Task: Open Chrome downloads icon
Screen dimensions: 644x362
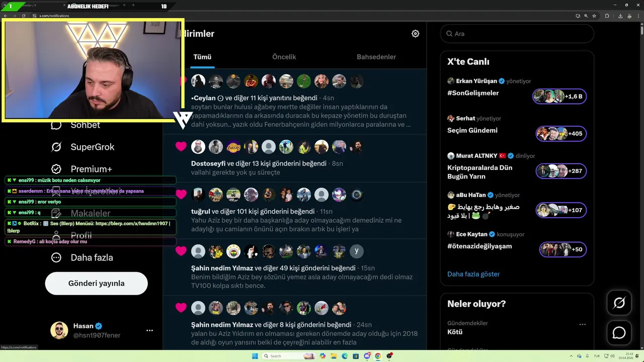Action: 620,16
